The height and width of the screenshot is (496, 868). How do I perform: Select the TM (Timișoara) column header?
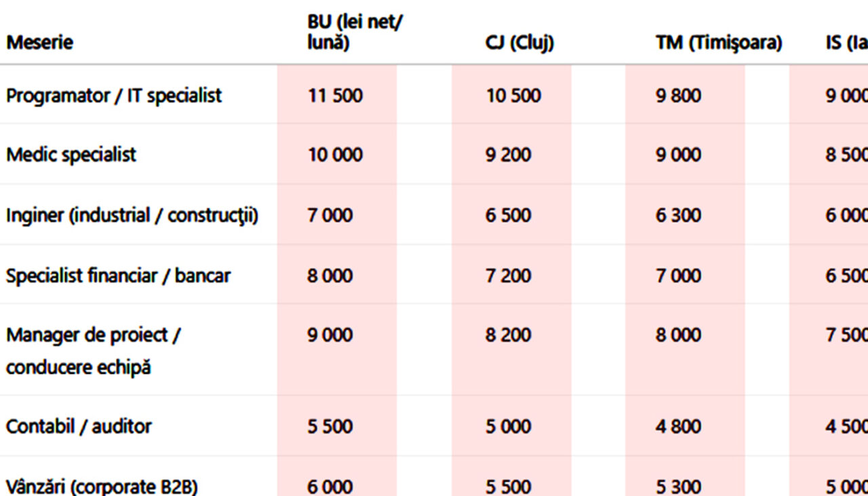719,43
